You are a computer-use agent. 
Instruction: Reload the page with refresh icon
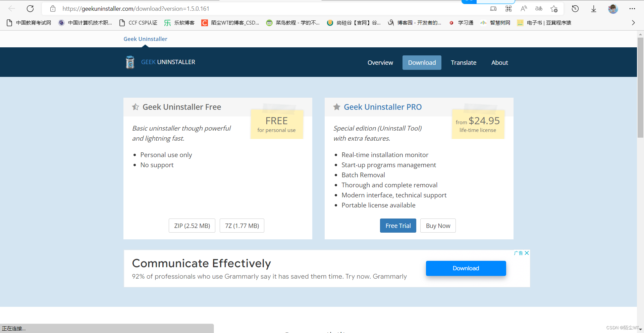pyautogui.click(x=30, y=9)
